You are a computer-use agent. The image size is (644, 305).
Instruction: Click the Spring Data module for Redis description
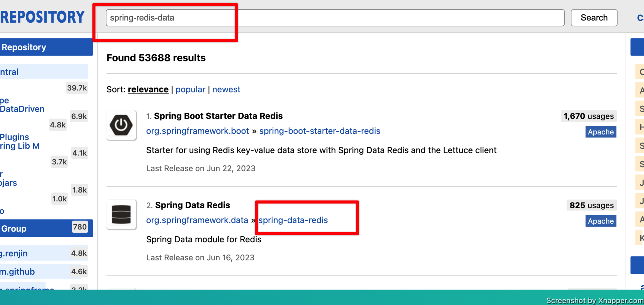coord(204,239)
